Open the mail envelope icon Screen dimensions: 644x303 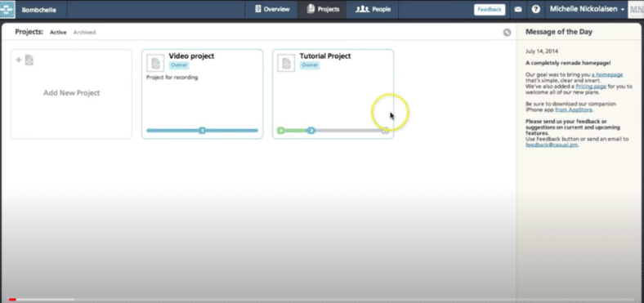pos(518,10)
